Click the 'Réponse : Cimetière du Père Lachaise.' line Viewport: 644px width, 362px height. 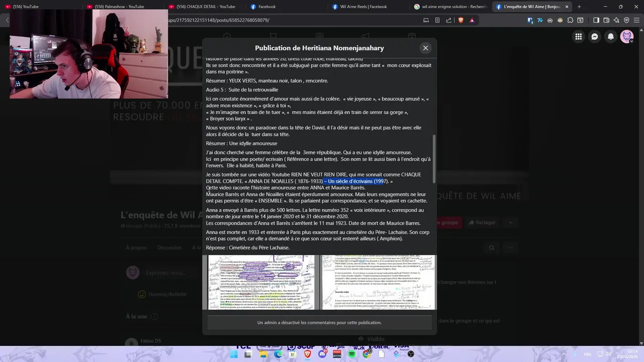248,247
